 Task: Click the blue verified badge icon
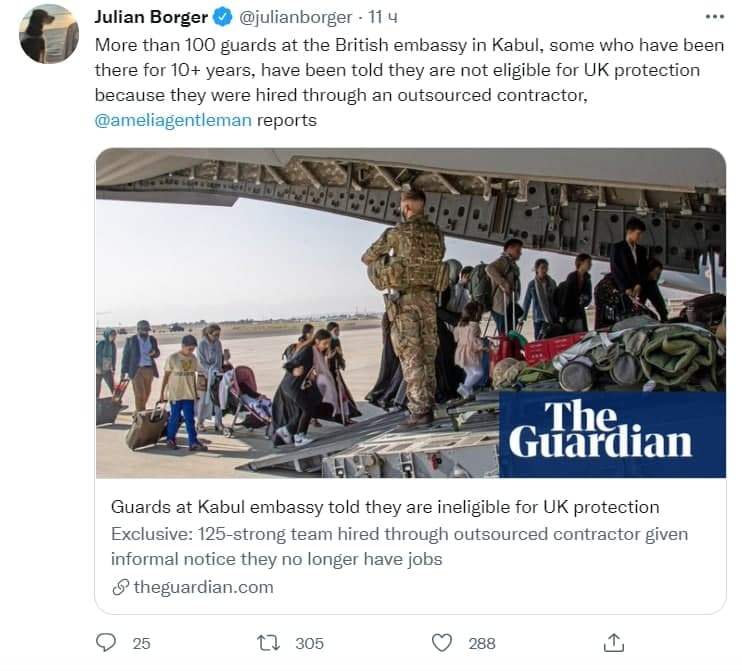(x=223, y=18)
